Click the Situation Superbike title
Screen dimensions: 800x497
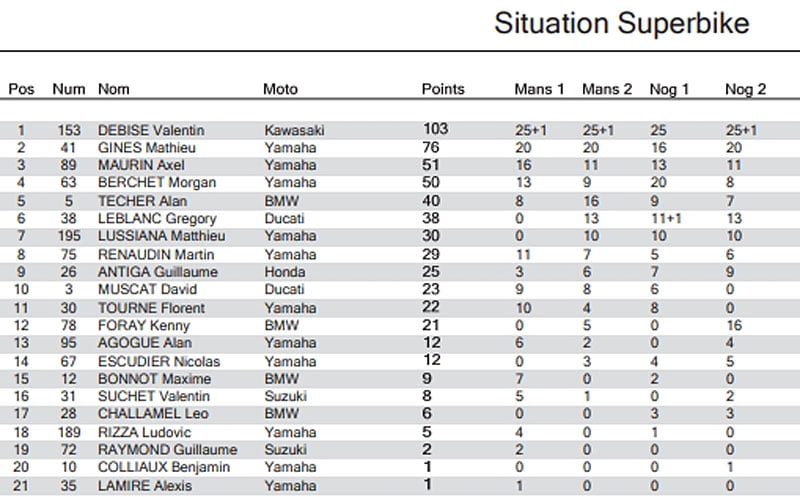(621, 25)
